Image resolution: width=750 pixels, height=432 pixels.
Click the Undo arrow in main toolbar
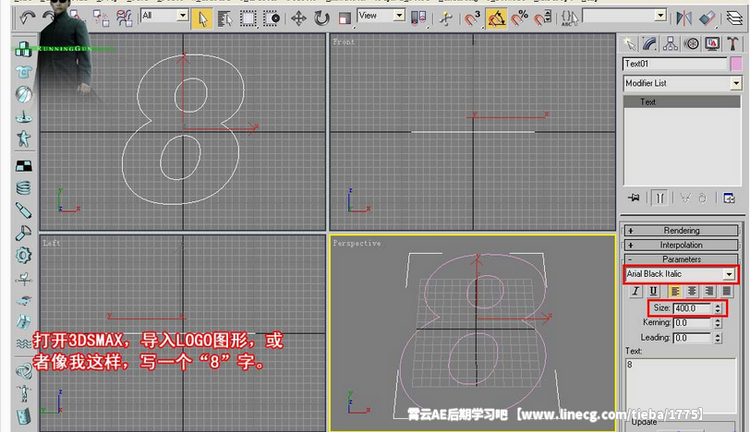pyautogui.click(x=27, y=18)
